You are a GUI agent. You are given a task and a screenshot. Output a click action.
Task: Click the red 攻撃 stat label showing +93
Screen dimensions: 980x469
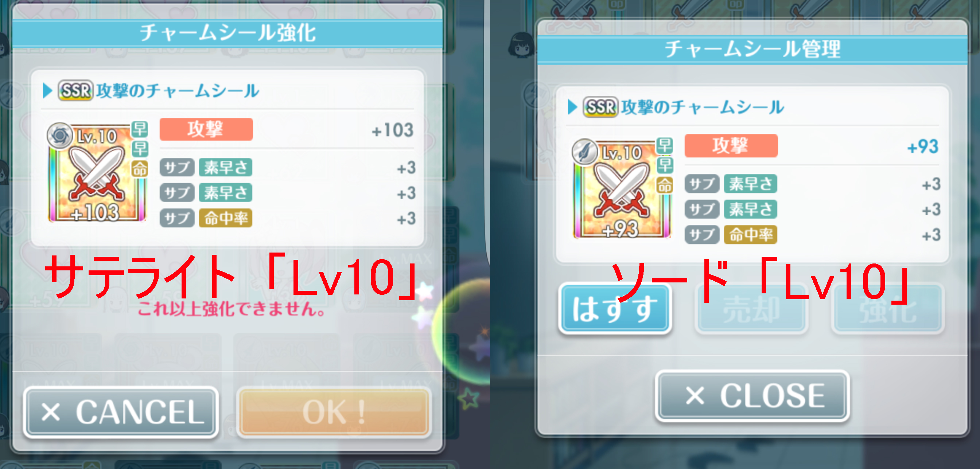tap(731, 145)
